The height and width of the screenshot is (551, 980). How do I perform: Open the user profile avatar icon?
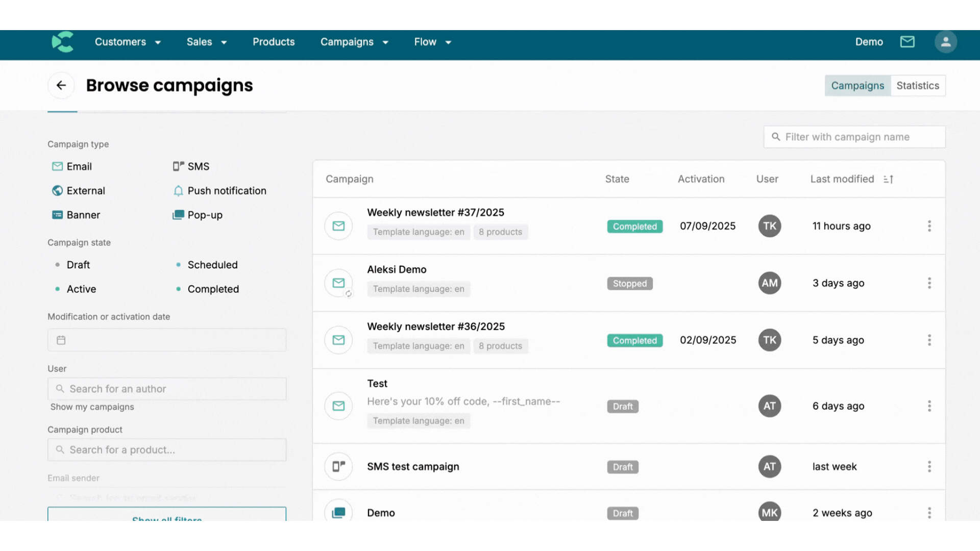coord(945,42)
